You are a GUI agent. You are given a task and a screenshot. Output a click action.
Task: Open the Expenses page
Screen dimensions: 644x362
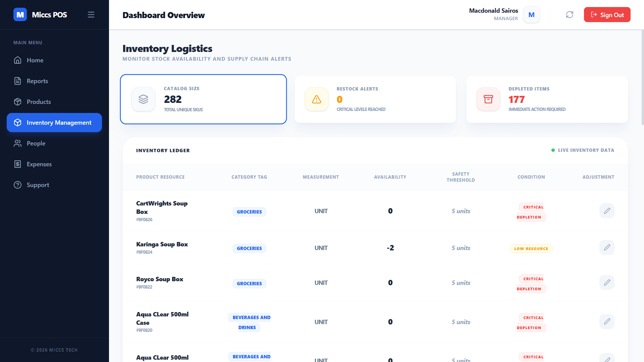(39, 164)
